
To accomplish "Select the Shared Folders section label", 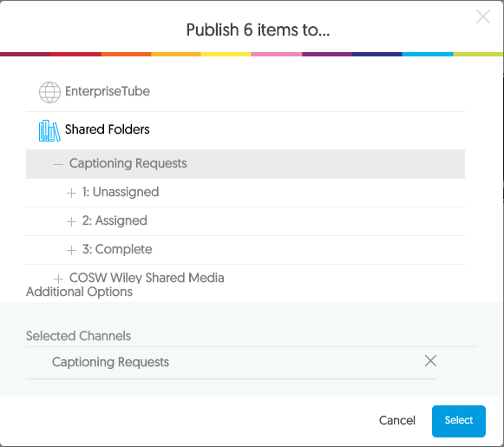I will click(x=108, y=129).
